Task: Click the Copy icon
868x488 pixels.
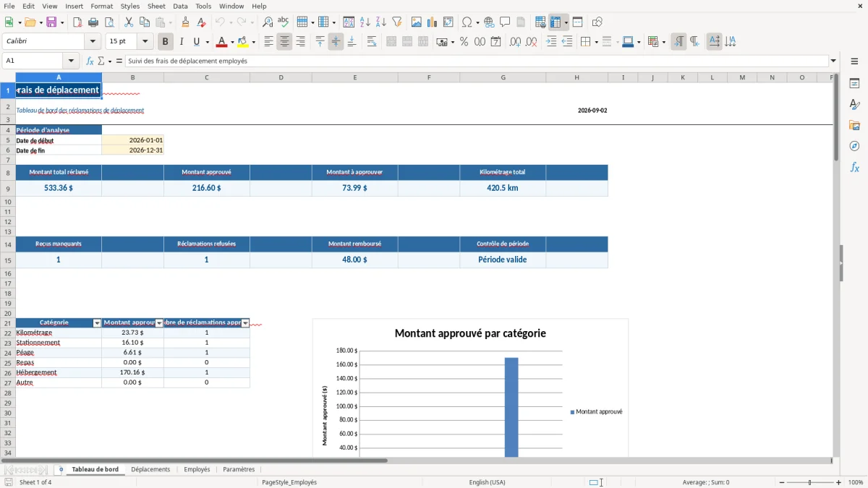Action: tap(145, 22)
